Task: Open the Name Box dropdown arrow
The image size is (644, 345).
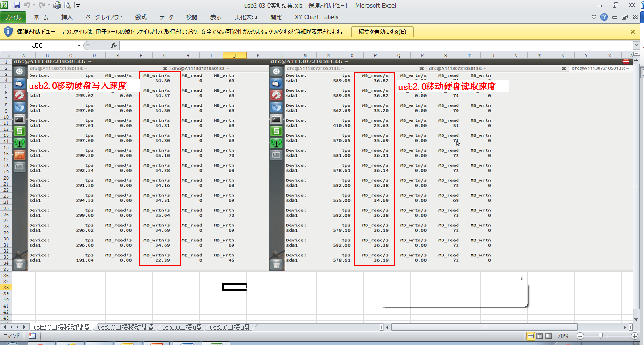Action: tap(79, 45)
